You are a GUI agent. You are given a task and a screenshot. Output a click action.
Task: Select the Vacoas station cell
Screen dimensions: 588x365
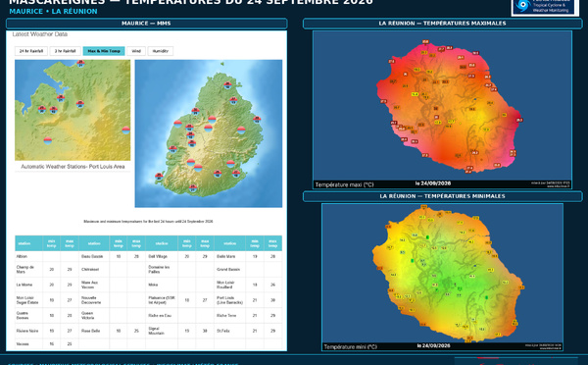(28, 344)
